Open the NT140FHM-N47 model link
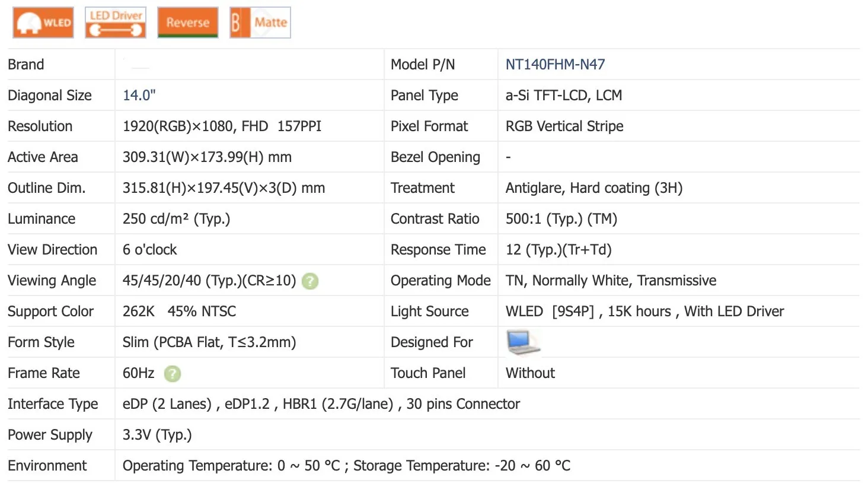This screenshot has height=483, width=868. [x=555, y=65]
